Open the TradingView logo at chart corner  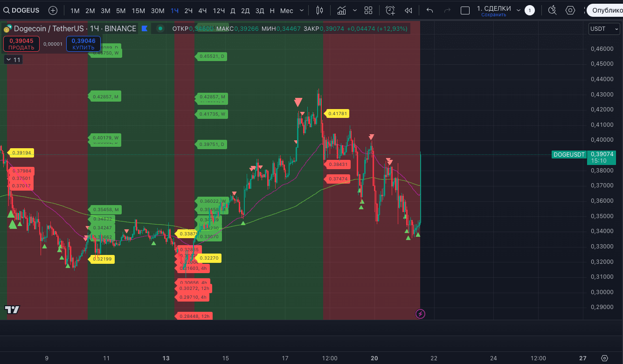pos(12,309)
